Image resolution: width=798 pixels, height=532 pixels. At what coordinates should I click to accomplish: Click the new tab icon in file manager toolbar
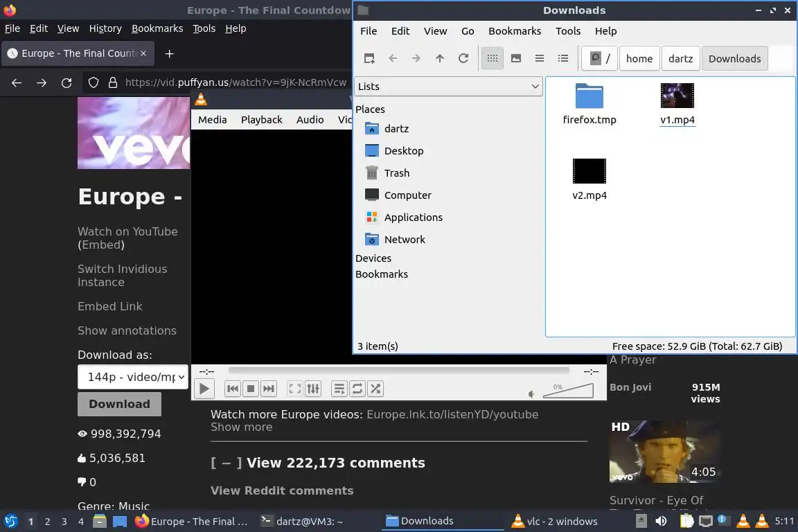(369, 59)
